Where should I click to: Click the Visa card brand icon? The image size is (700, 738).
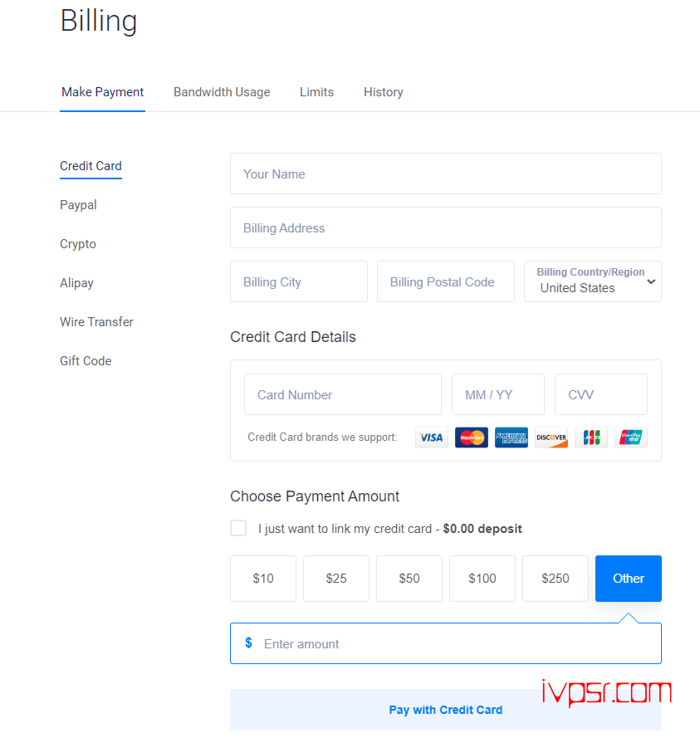point(431,437)
